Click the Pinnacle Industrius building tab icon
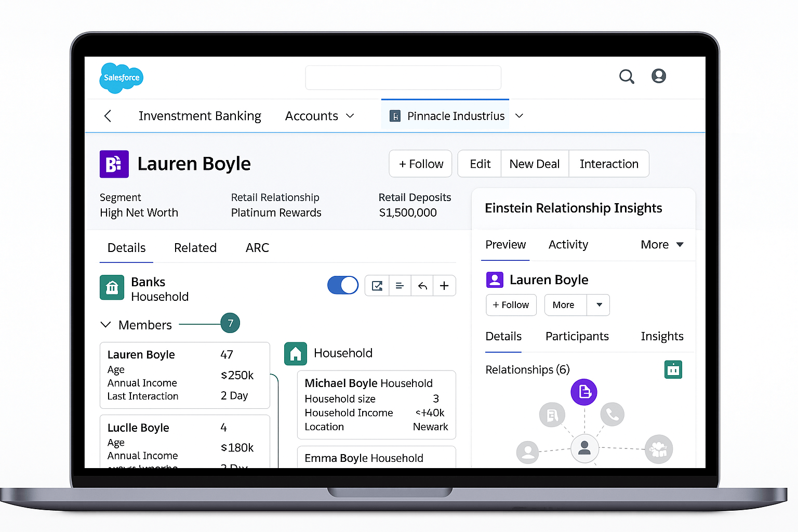The height and width of the screenshot is (532, 798). 395,116
